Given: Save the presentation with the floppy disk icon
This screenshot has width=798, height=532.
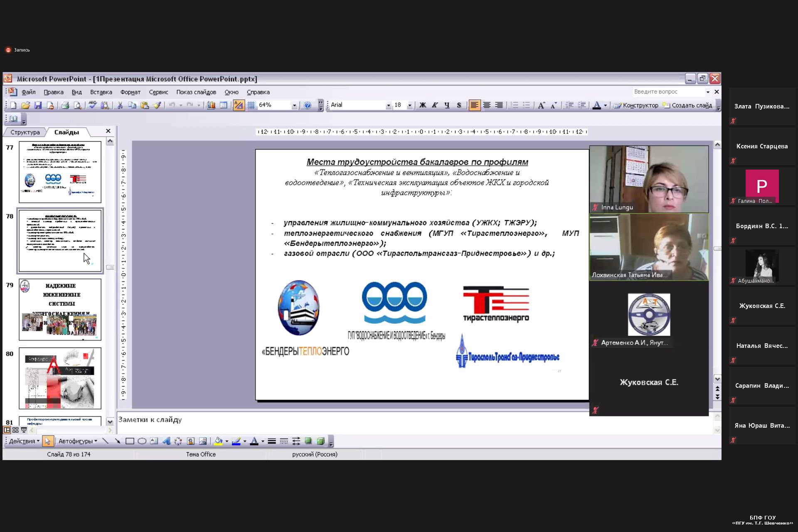Looking at the screenshot, I should [38, 106].
